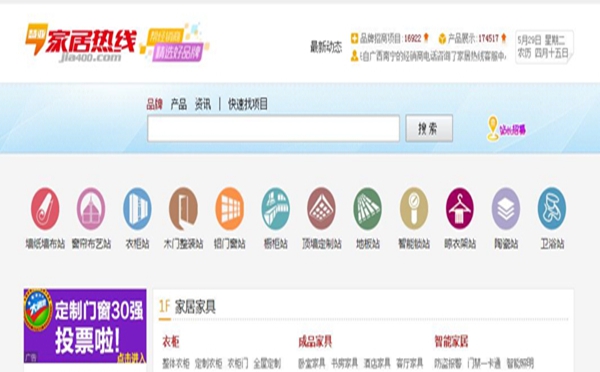The image size is (600, 372).
Task: Open the 卧室家具 link
Action: [312, 363]
